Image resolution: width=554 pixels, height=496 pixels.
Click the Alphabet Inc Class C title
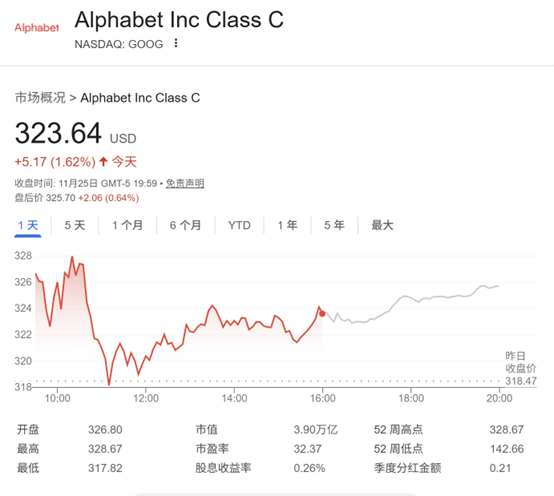point(179,20)
